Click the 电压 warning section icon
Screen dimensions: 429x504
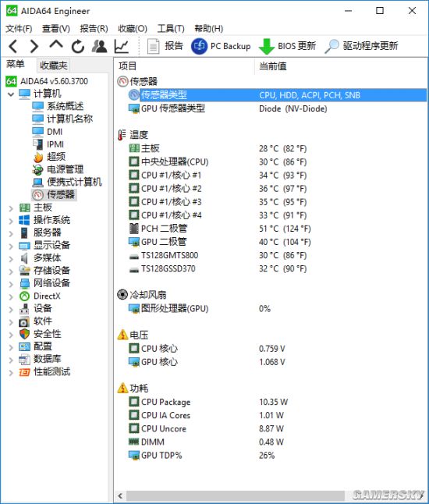click(122, 335)
